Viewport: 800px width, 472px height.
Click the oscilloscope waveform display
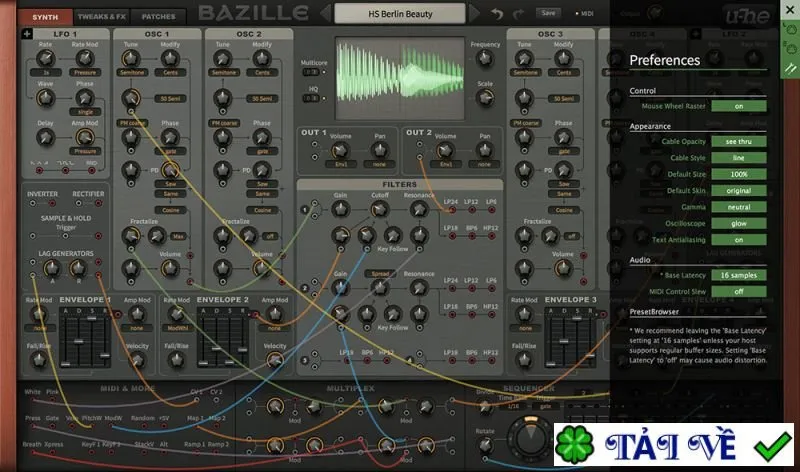(399, 78)
